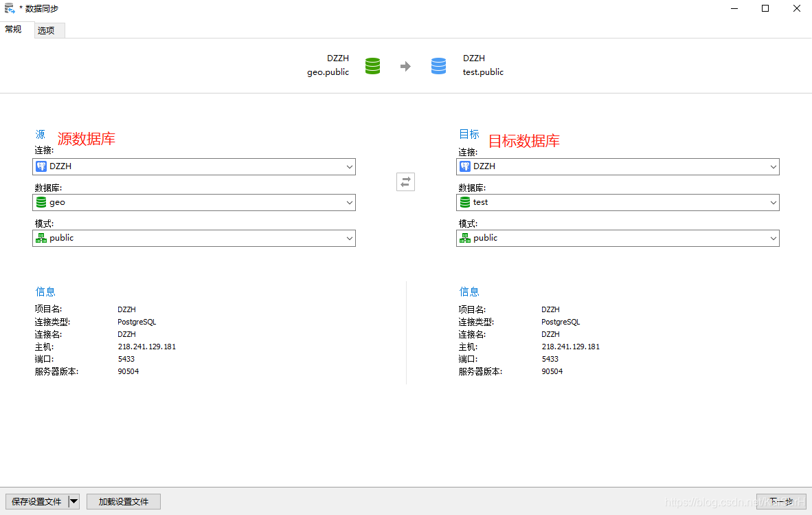Viewport: 812px width, 515px height.
Task: Click the green database cylinder icon beside geo
Action: point(41,202)
